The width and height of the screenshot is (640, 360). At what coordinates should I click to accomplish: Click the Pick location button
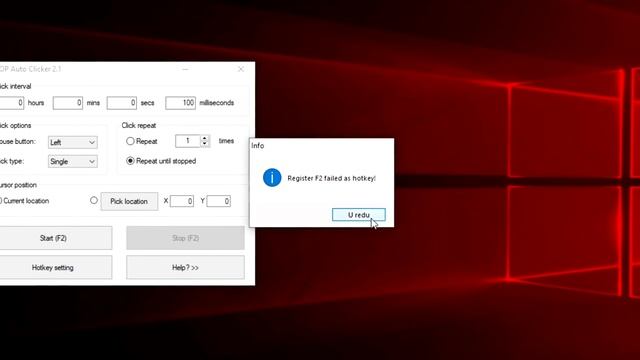129,201
